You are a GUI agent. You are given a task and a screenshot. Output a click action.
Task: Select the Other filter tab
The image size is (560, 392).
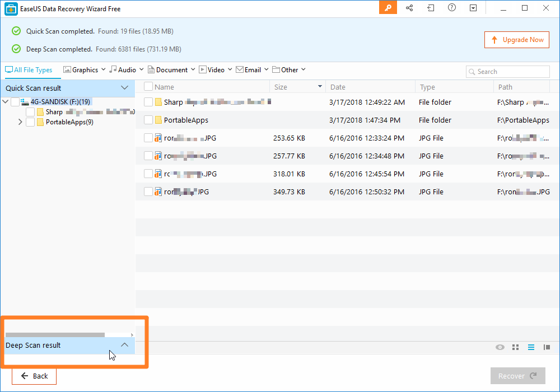click(x=286, y=70)
